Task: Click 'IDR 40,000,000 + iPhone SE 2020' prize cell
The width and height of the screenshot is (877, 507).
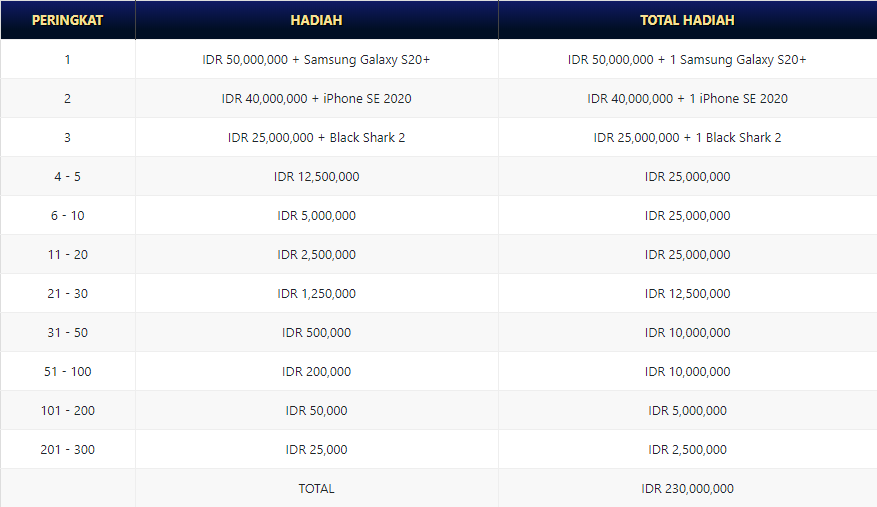Action: coord(317,98)
